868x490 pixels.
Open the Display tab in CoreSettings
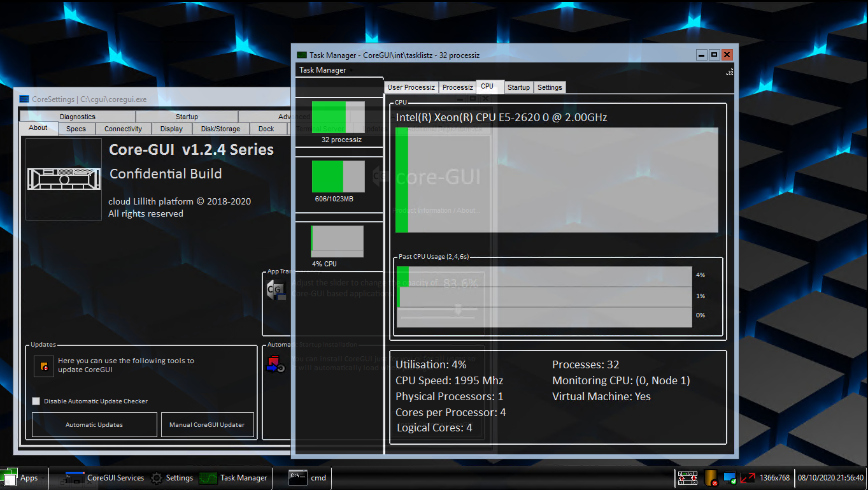(171, 129)
